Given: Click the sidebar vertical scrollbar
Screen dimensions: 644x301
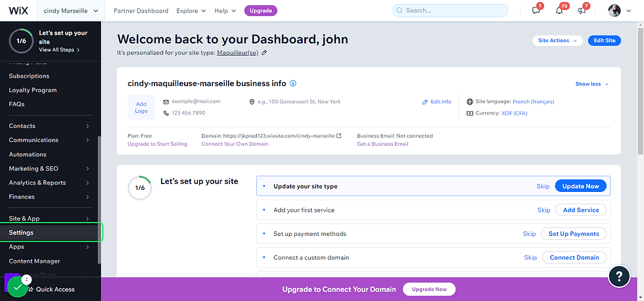Looking at the screenshot, I should pyautogui.click(x=99, y=200).
